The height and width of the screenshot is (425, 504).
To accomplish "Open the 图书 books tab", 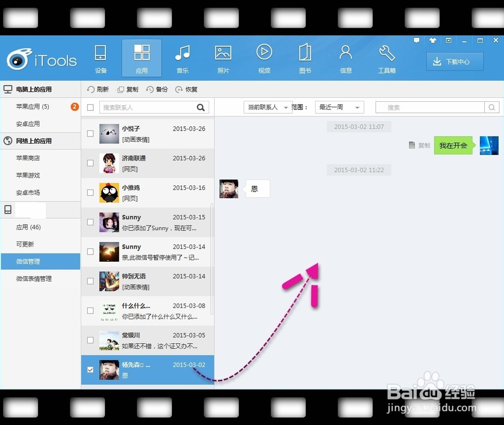I will [305, 58].
